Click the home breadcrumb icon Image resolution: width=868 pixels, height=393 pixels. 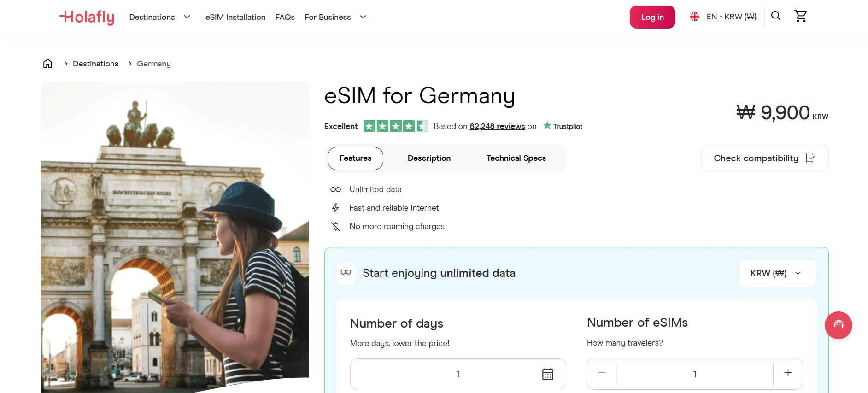(47, 63)
